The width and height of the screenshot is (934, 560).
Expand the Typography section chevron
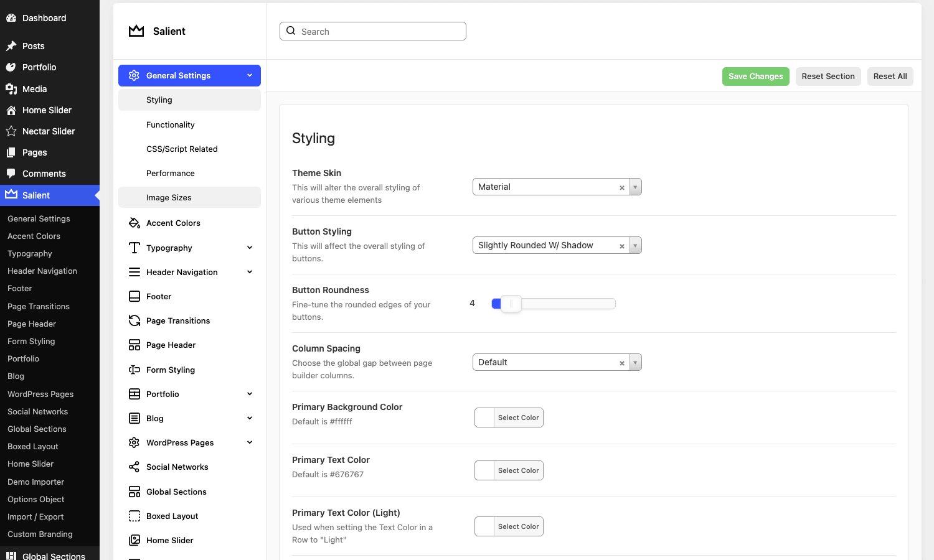click(250, 248)
